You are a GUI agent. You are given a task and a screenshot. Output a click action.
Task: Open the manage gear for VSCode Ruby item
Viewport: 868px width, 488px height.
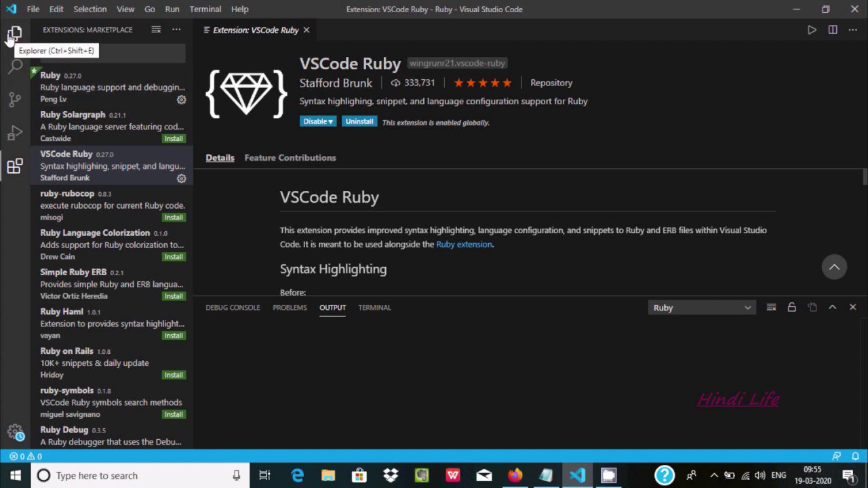click(181, 178)
